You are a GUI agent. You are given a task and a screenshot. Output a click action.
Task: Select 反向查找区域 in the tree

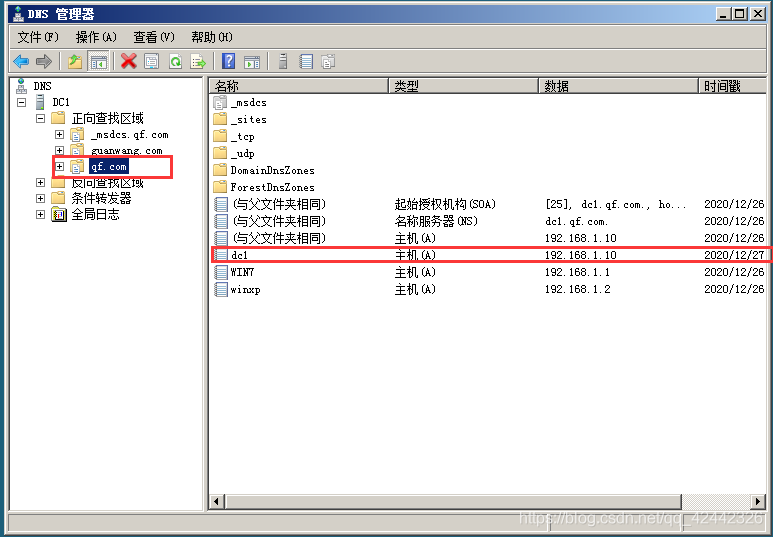pos(107,183)
